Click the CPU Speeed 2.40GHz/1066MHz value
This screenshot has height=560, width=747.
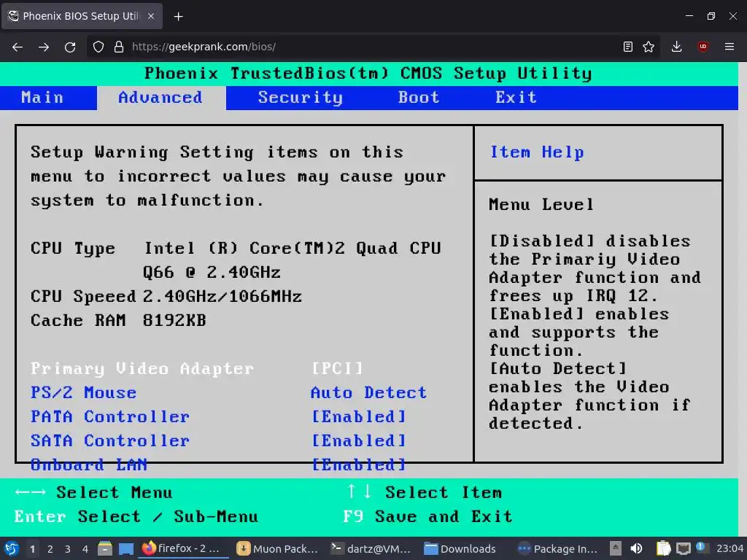coord(222,297)
